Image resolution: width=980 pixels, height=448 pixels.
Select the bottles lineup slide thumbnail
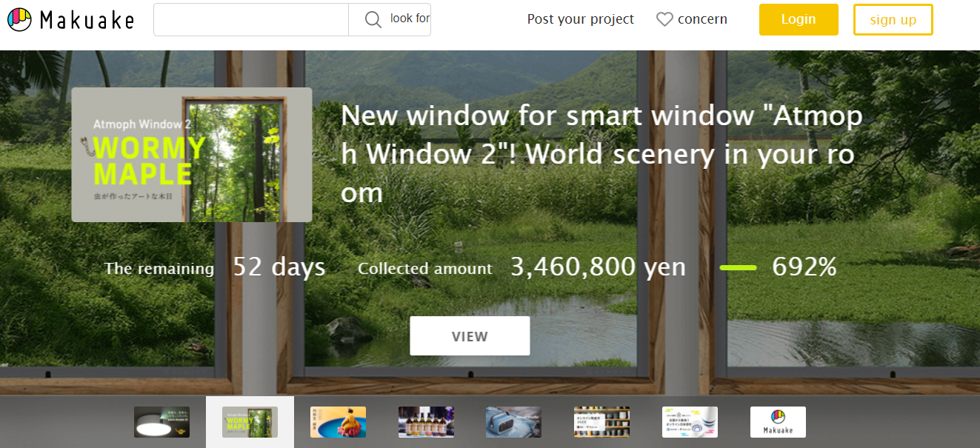[x=426, y=422]
